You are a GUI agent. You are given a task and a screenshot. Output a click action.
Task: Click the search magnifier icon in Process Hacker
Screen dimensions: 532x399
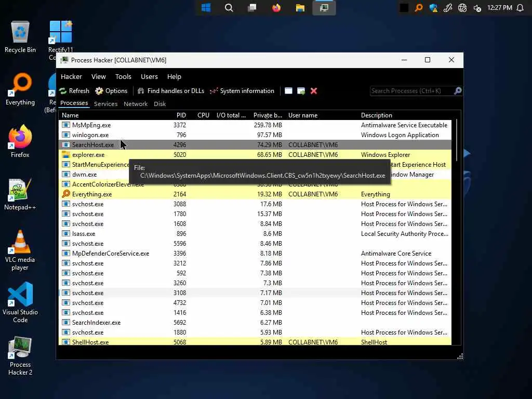pyautogui.click(x=458, y=91)
